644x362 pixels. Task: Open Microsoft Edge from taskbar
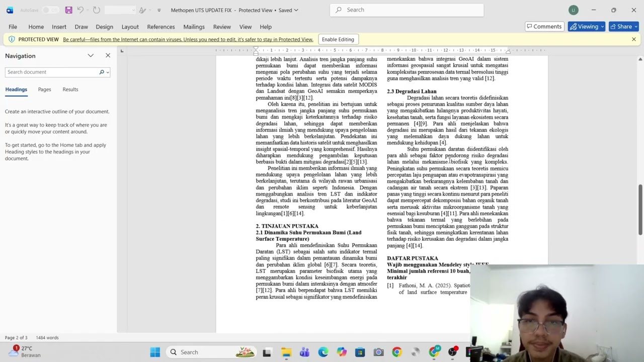click(x=323, y=352)
